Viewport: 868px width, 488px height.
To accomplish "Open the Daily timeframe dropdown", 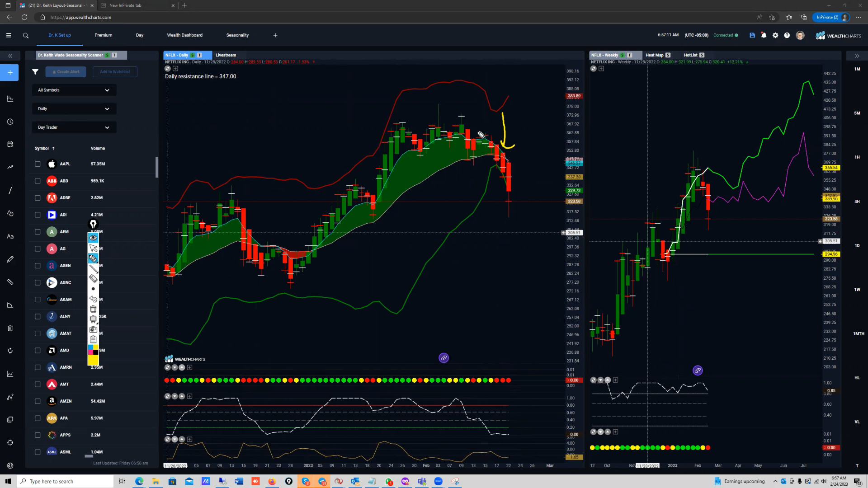I will [x=74, y=109].
